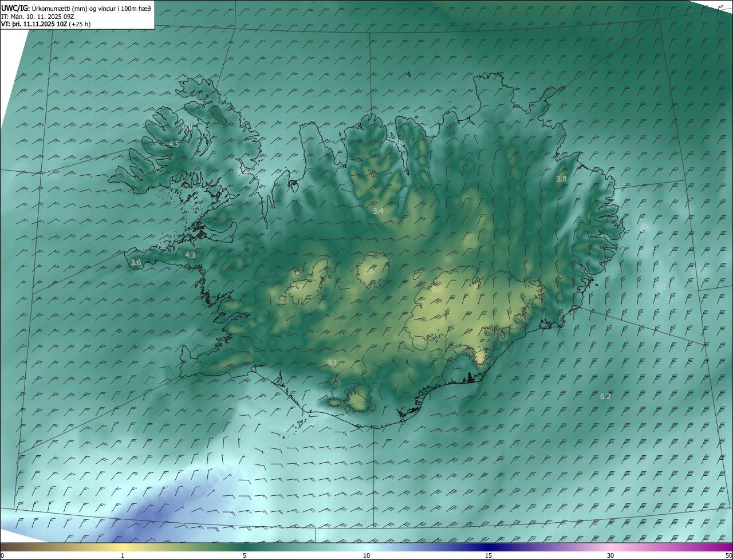The image size is (733, 560).
Task: Click the 3.6 value label on the map
Action: coord(136,263)
